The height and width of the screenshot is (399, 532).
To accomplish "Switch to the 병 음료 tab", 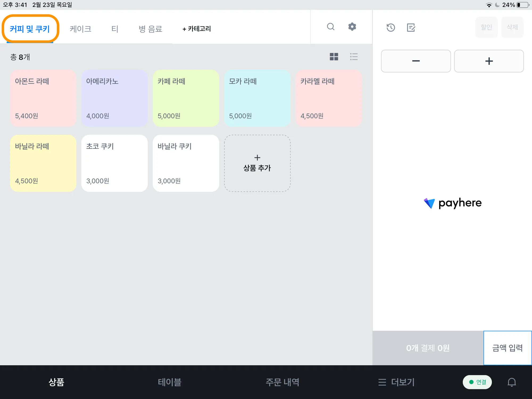I will 150,29.
